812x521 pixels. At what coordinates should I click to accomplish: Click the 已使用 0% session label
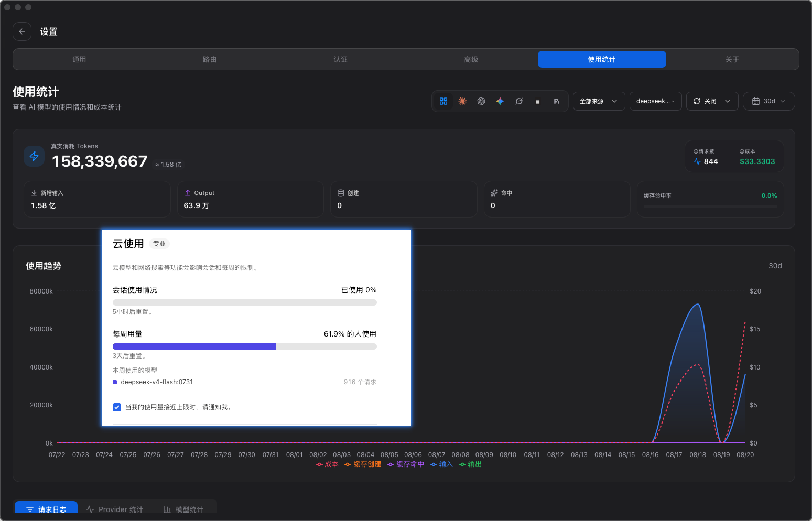click(x=359, y=290)
